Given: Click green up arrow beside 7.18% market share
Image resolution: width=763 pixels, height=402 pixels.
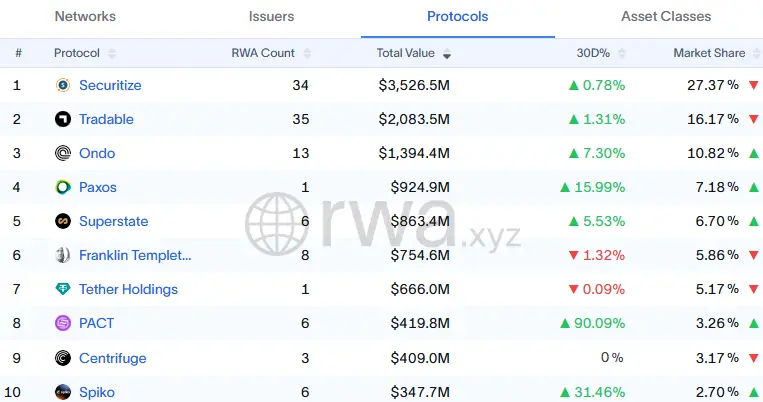Looking at the screenshot, I should (x=754, y=187).
